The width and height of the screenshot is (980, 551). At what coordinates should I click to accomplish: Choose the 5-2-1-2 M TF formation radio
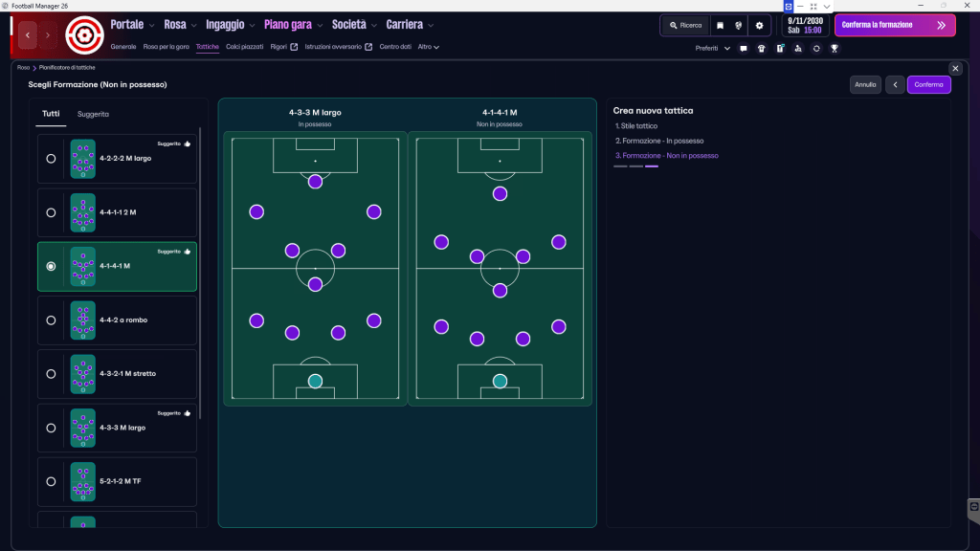click(x=51, y=481)
